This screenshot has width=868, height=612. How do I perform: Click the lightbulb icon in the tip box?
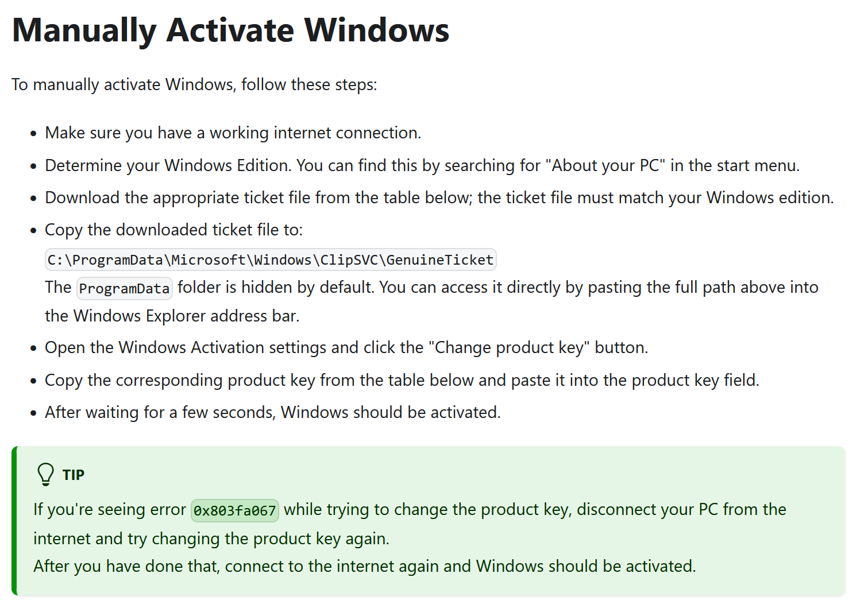click(45, 474)
